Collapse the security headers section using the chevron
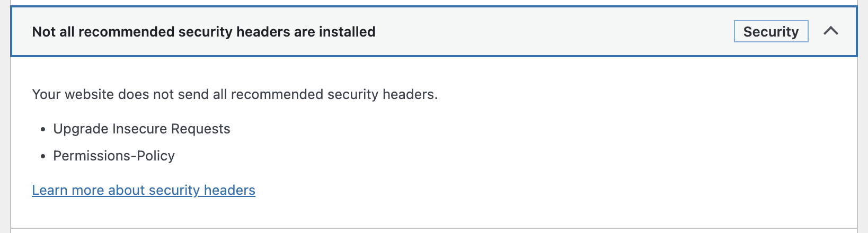868x233 pixels. pyautogui.click(x=830, y=31)
